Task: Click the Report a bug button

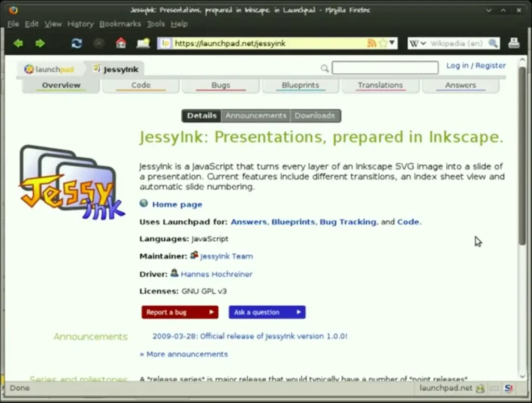Action: [180, 313]
